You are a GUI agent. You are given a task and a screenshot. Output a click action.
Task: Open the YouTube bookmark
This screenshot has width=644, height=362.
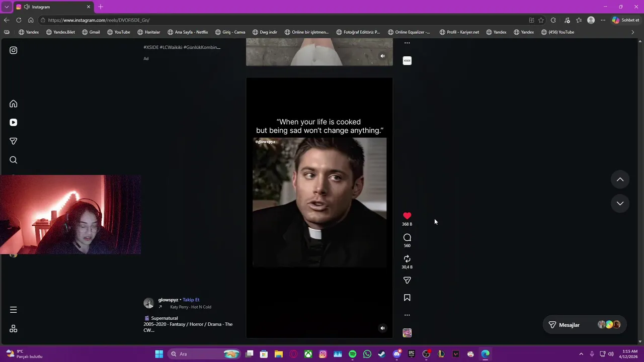[118, 32]
